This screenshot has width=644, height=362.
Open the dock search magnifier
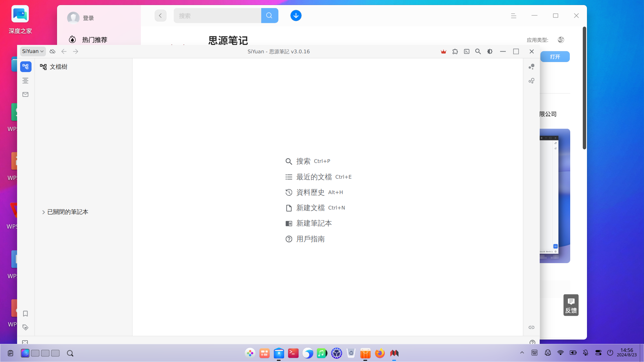click(x=70, y=353)
